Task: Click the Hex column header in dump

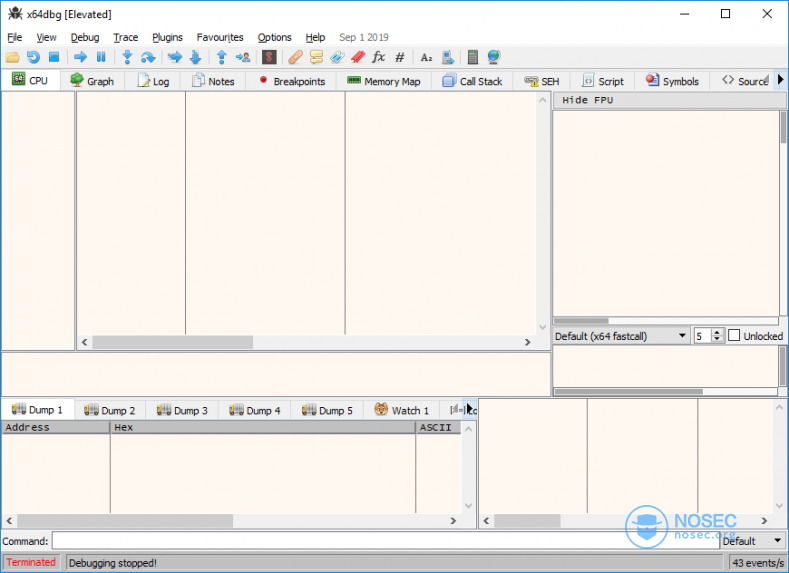Action: pos(263,427)
